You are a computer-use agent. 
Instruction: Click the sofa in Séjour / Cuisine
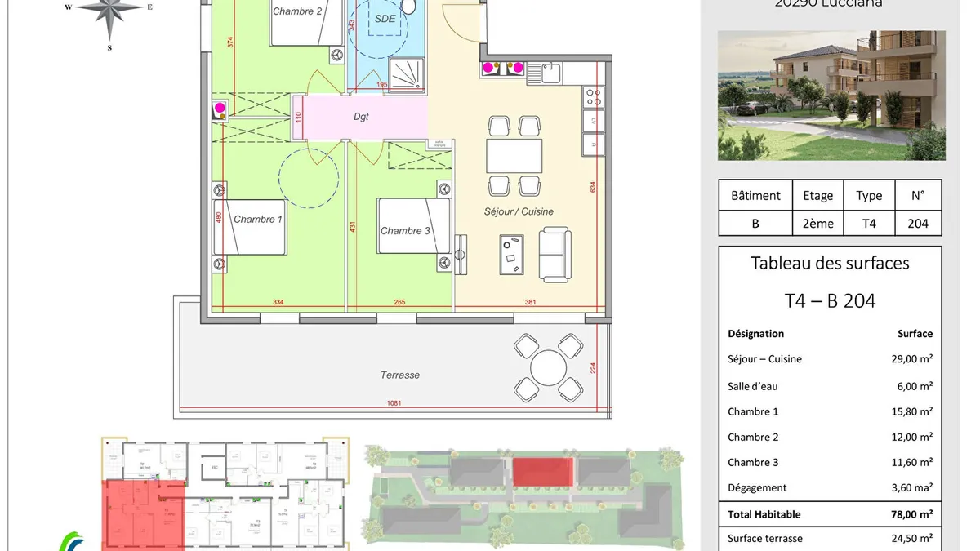(555, 256)
